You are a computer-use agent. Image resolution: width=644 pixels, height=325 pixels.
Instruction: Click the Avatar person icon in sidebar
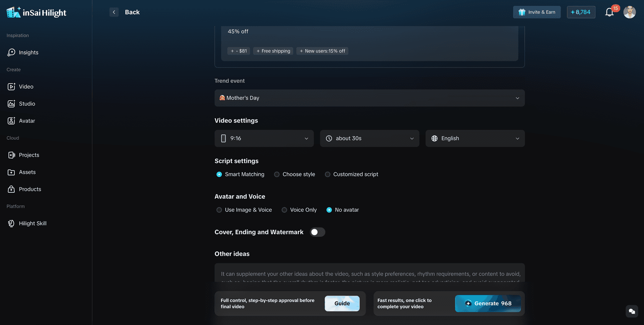pyautogui.click(x=11, y=121)
